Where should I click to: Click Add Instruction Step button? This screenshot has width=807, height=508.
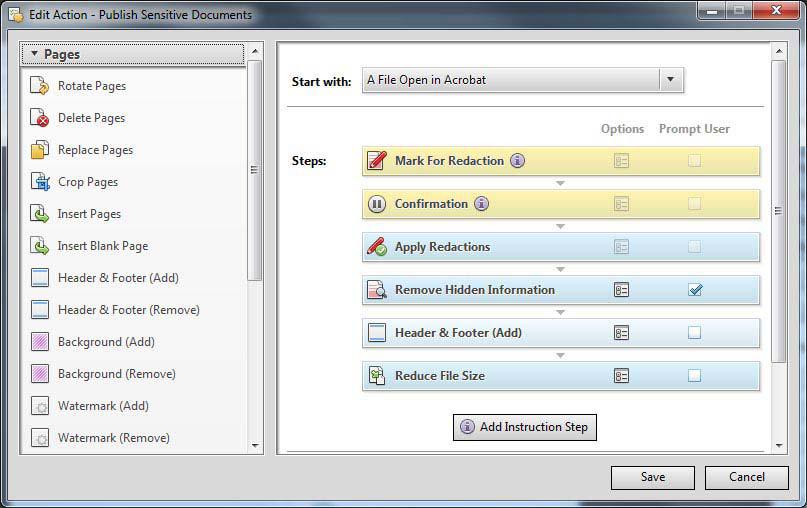click(x=524, y=427)
